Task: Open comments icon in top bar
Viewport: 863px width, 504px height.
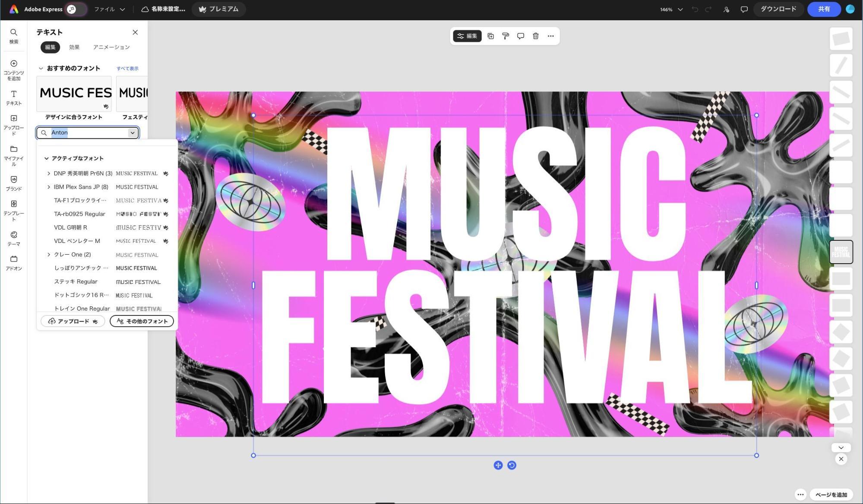Action: click(744, 9)
